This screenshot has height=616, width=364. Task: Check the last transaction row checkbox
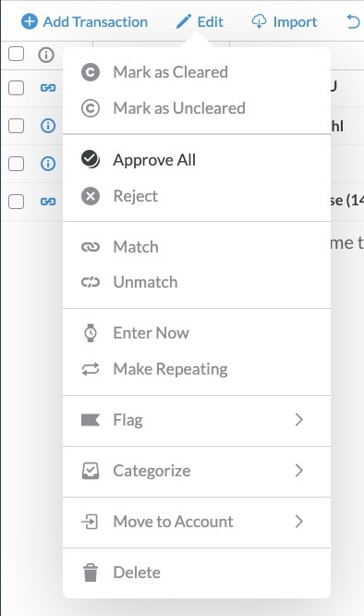(16, 202)
